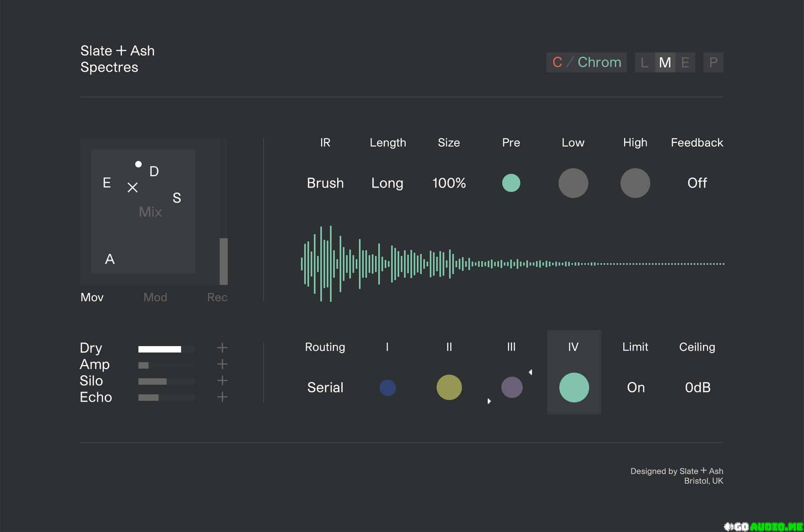Select the layer IV column header
Image resolution: width=804 pixels, height=532 pixels.
click(573, 347)
